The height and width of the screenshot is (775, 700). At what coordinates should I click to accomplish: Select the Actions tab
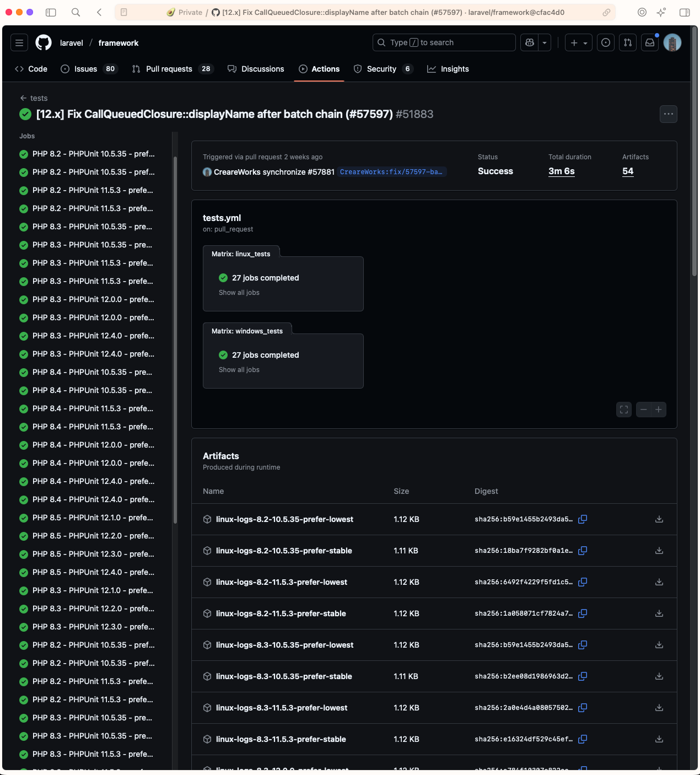click(319, 69)
